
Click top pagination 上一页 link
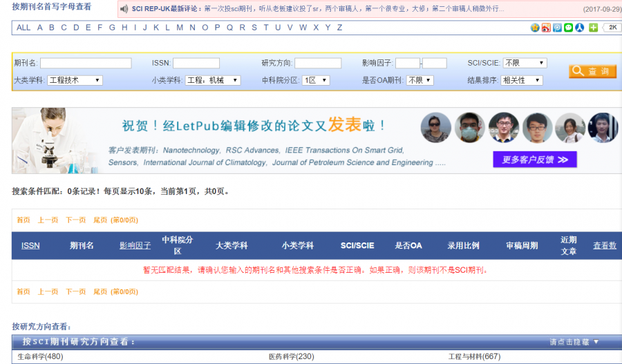pyautogui.click(x=48, y=220)
